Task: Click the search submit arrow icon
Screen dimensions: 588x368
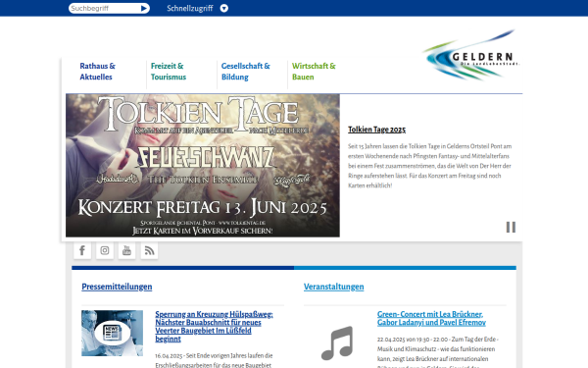Action: pyautogui.click(x=144, y=8)
